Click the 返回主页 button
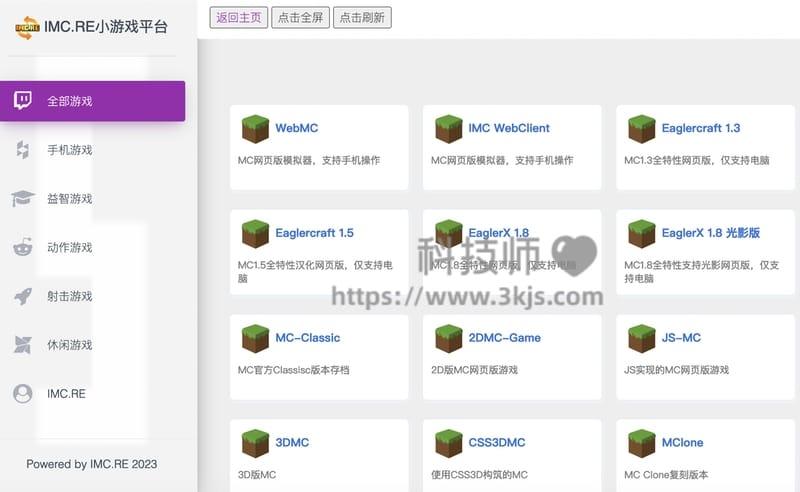Image resolution: width=800 pixels, height=492 pixels. [238, 17]
